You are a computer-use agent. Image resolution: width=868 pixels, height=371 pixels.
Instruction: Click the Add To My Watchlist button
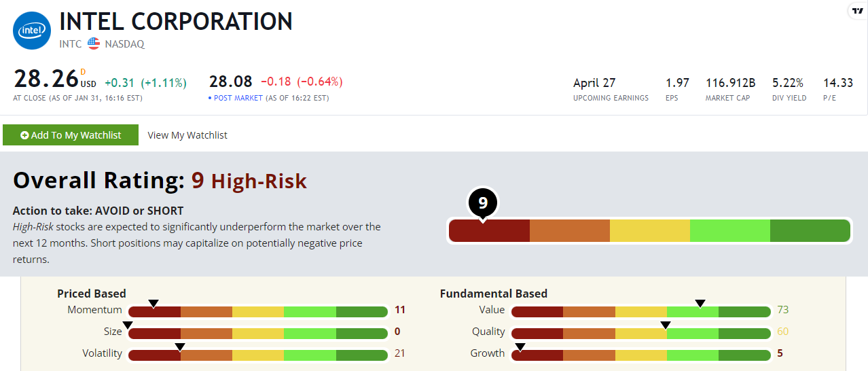71,135
